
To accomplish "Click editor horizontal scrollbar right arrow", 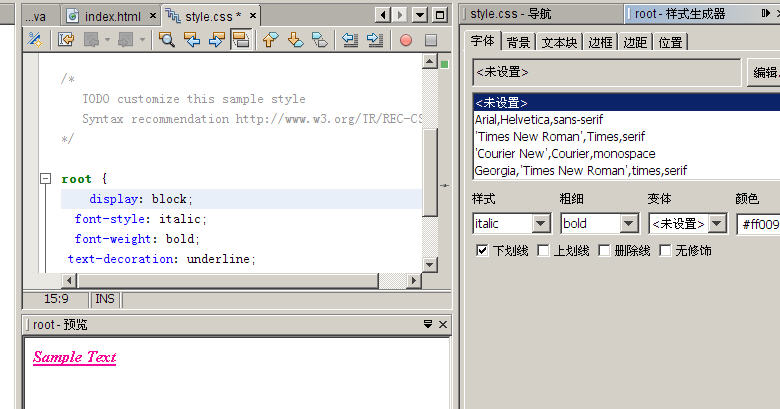I will 413,281.
